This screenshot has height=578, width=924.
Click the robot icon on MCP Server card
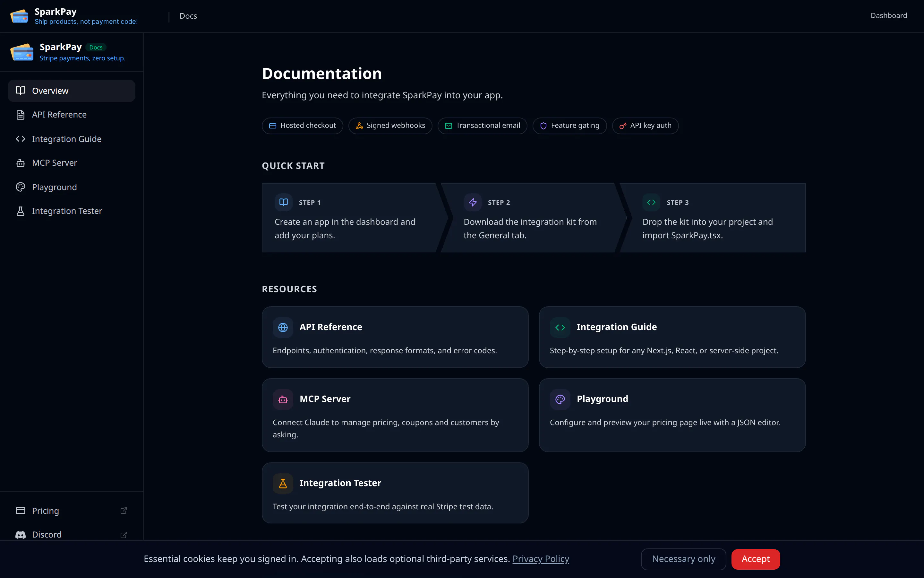[283, 399]
